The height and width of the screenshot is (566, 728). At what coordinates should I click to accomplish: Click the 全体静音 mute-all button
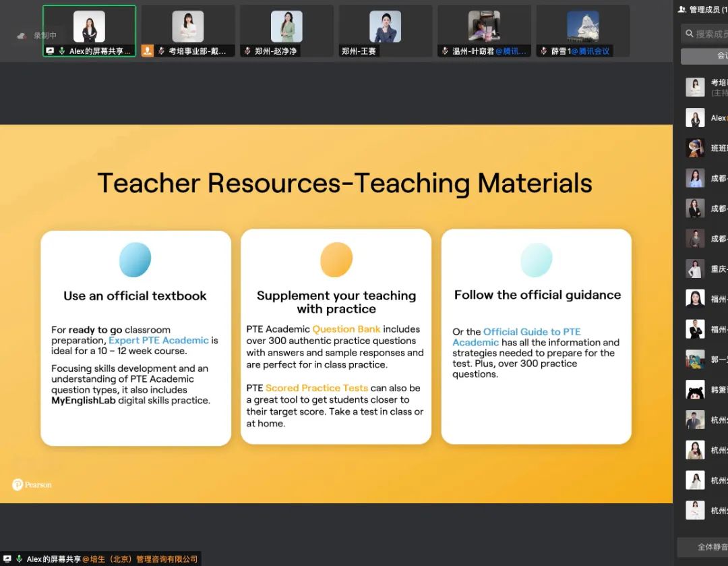point(703,547)
